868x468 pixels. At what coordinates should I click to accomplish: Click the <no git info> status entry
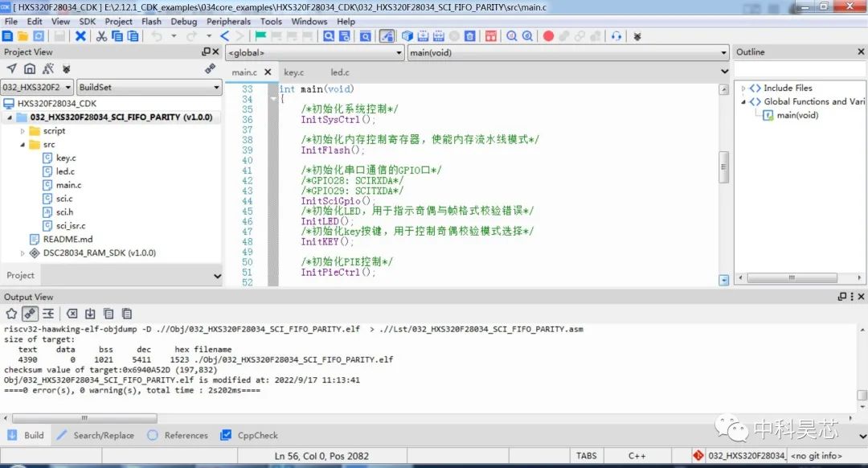pyautogui.click(x=816, y=456)
